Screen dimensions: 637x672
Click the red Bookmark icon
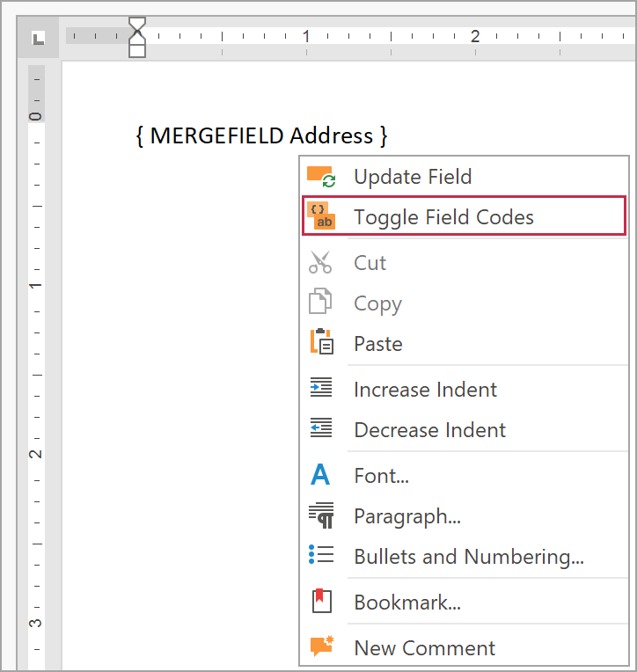(x=321, y=602)
